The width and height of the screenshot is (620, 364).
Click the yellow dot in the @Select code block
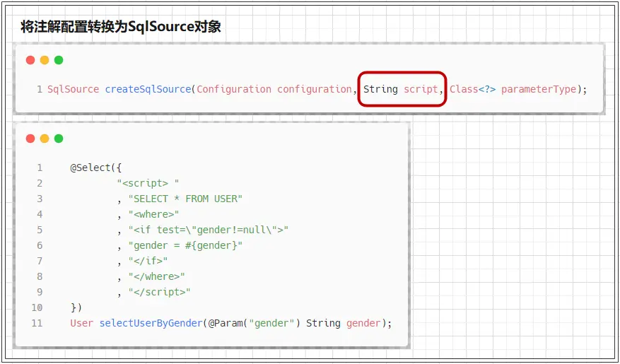click(45, 139)
